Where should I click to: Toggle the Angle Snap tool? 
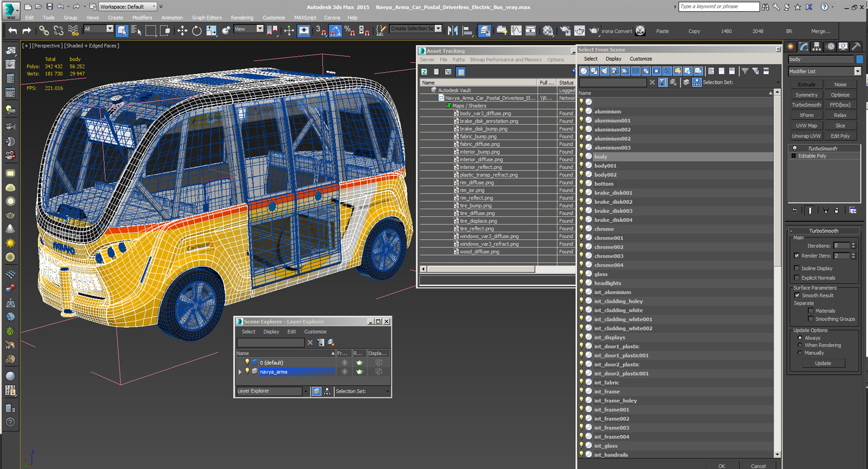click(335, 30)
